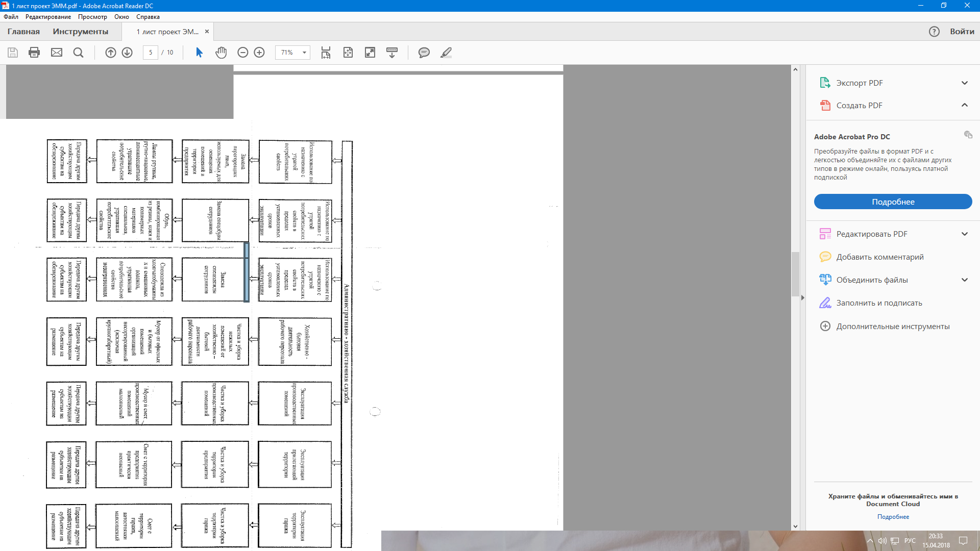Open the Find text magnifier tool
Viewport: 980px width, 551px height.
(78, 53)
